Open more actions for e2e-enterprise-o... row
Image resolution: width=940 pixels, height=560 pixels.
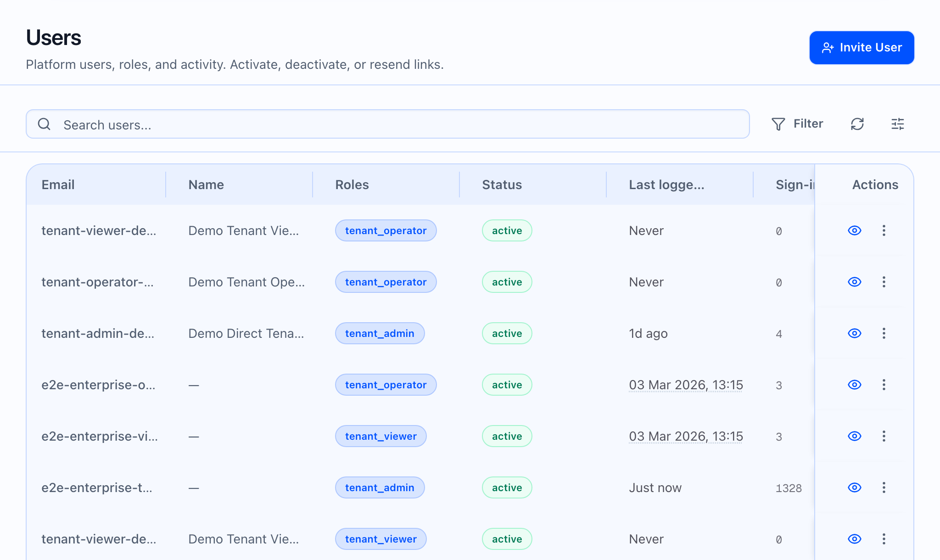884,385
